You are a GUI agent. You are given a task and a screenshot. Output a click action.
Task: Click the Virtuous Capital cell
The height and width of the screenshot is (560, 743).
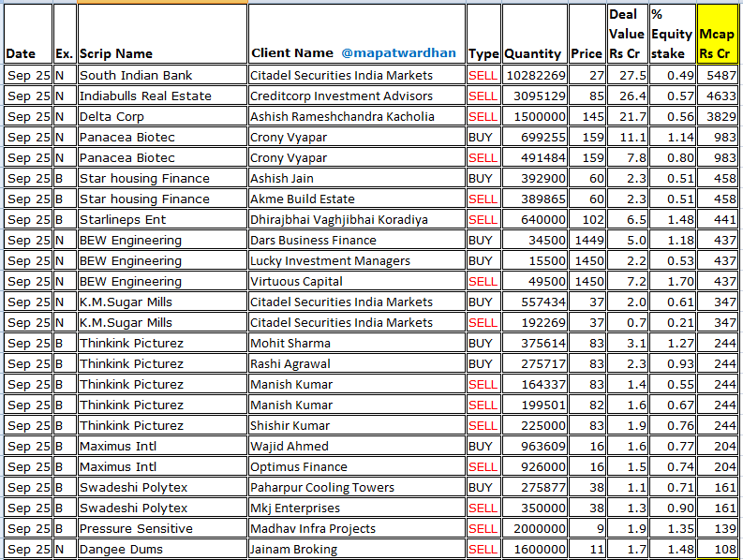tap(357, 282)
